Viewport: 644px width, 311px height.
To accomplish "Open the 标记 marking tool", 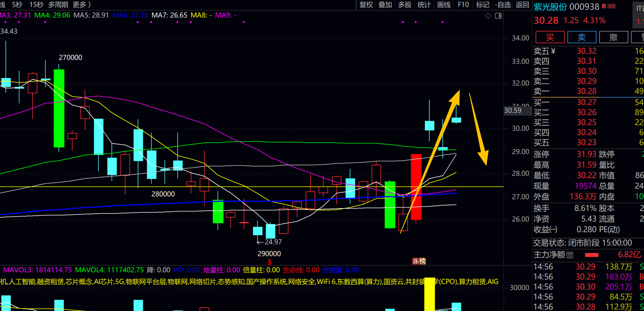I will tap(483, 5).
